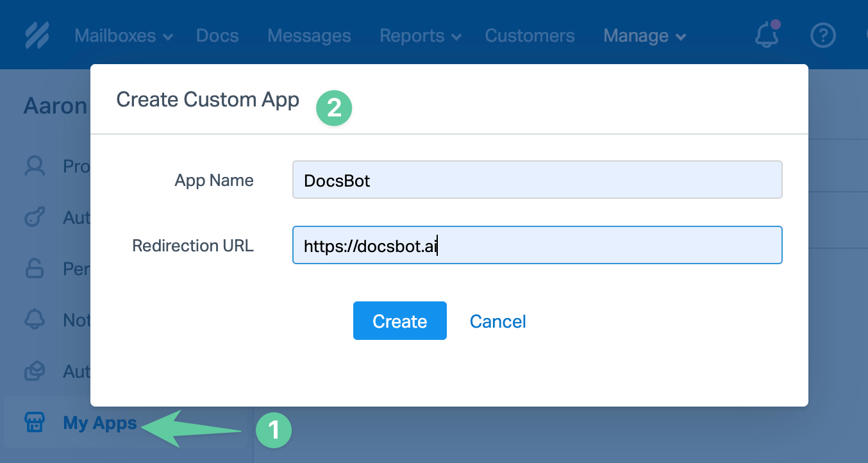Go to the Customers page
Viewport: 868px width, 463px height.
click(530, 36)
